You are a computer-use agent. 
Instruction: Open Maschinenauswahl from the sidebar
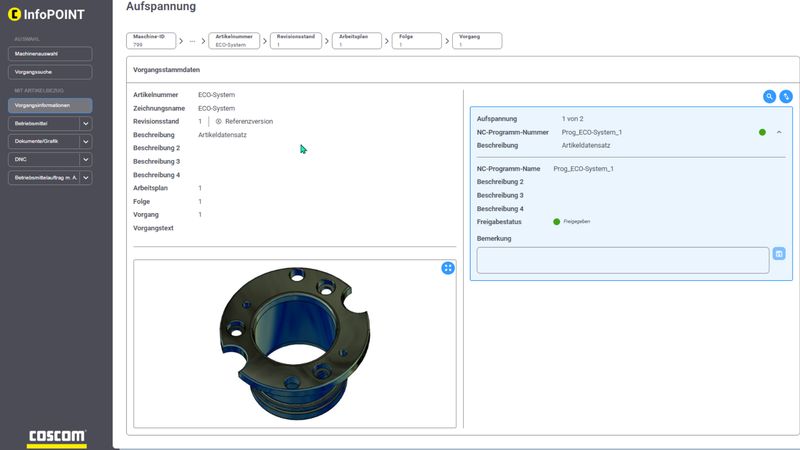pos(50,54)
